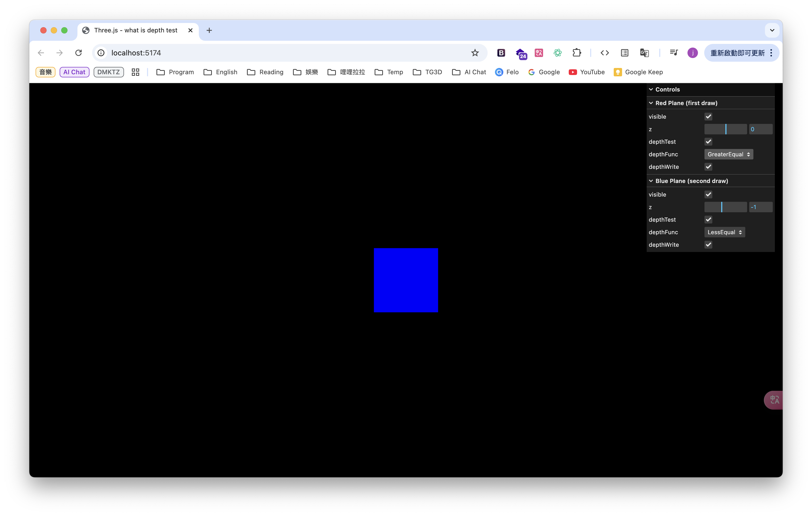Open the Google Keep bookmark
The image size is (812, 516).
click(638, 72)
